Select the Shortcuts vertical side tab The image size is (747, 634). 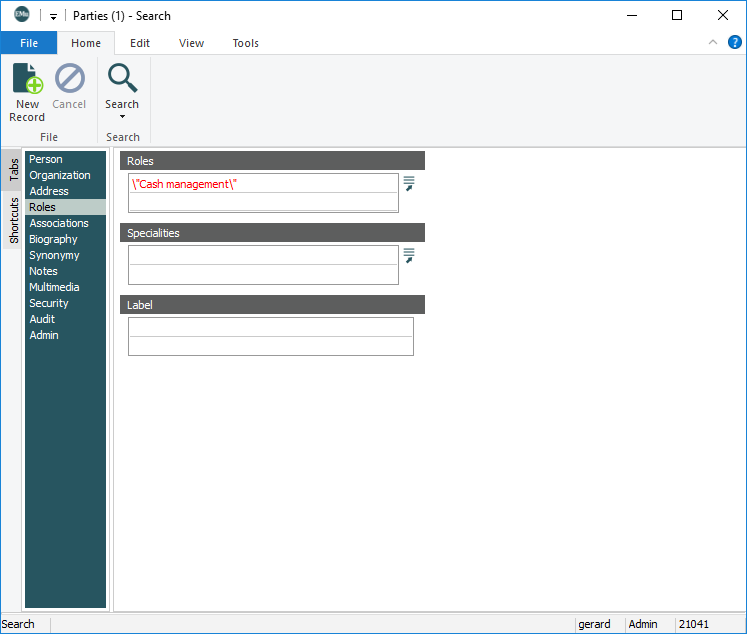point(14,220)
